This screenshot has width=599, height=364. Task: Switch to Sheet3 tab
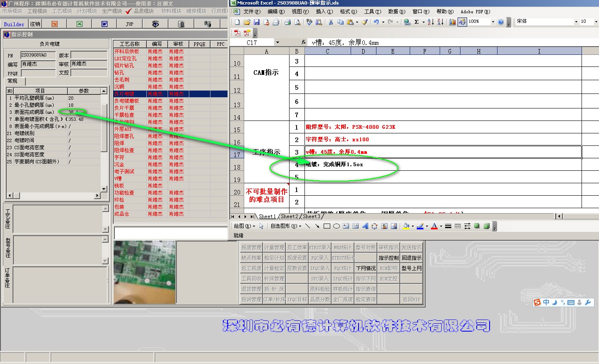click(312, 216)
